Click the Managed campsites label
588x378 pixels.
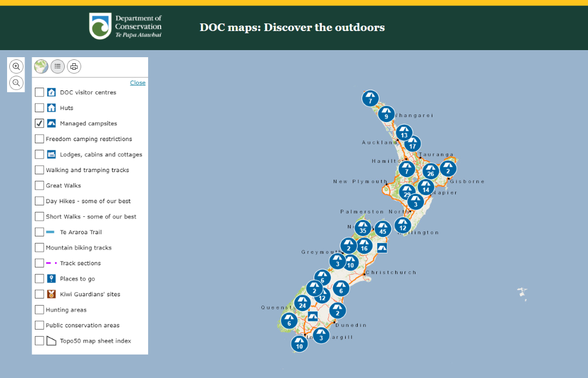point(89,124)
